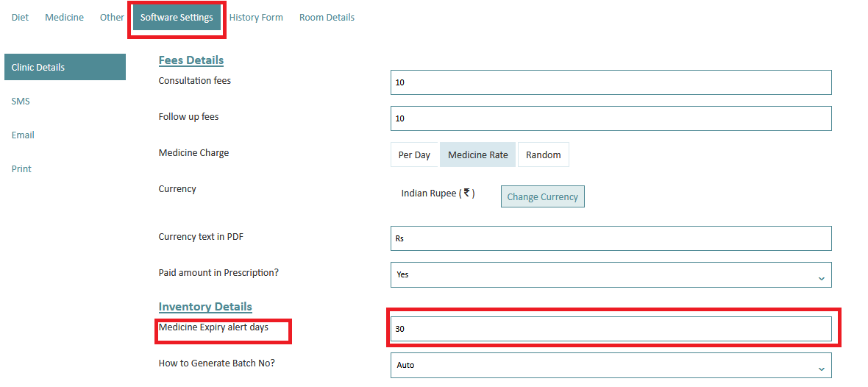Open the SMS settings section
The image size is (868, 387).
21,102
